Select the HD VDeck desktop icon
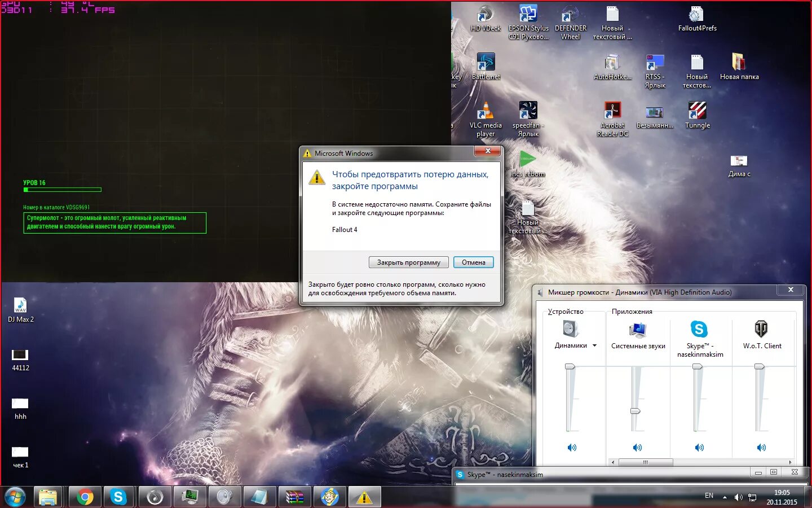This screenshot has width=812, height=508. (x=486, y=18)
